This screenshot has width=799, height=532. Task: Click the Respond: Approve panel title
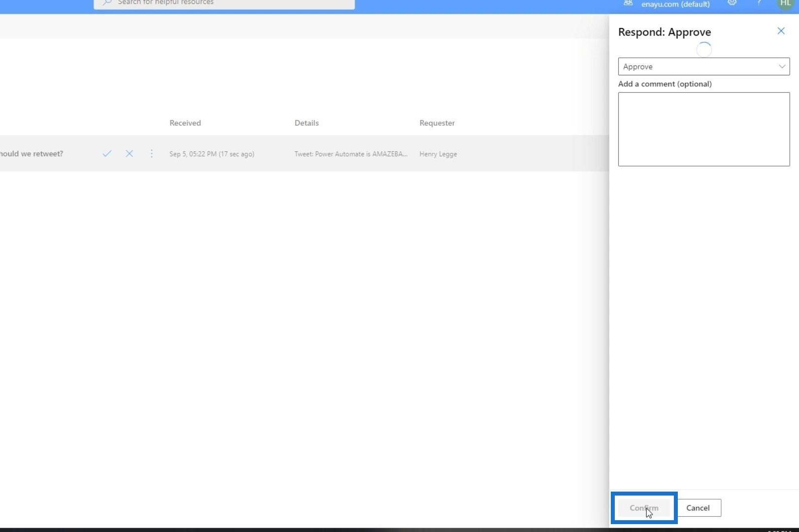pos(665,32)
